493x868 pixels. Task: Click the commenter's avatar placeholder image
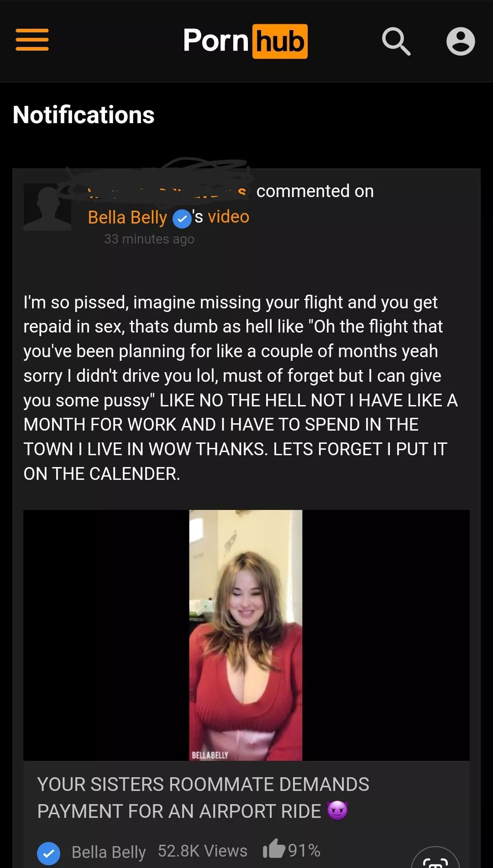47,206
